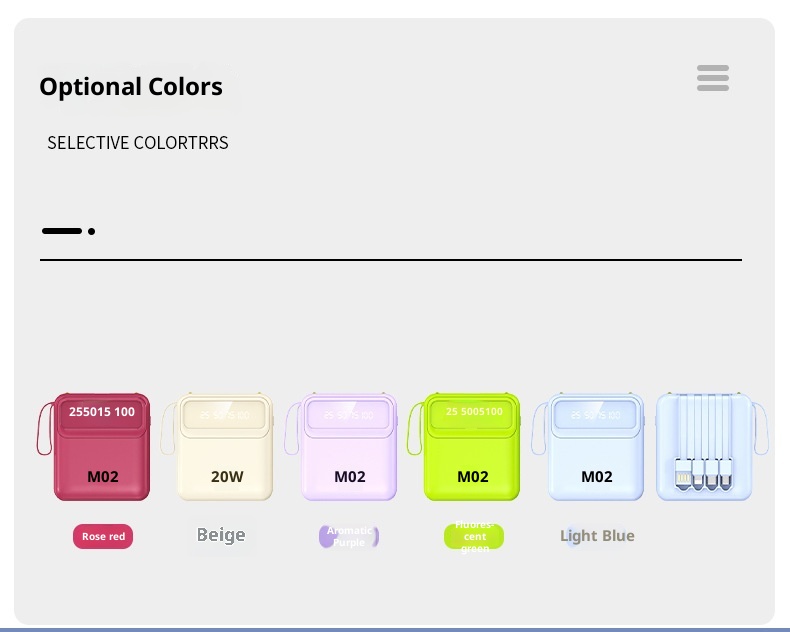Open the hamburger menu icon
790x632 pixels.
[x=712, y=78]
